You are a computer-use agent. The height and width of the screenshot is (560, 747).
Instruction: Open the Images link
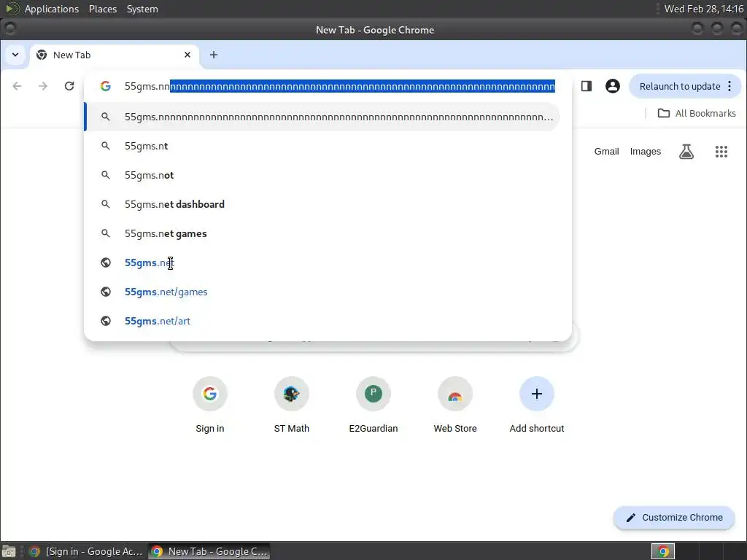[645, 152]
